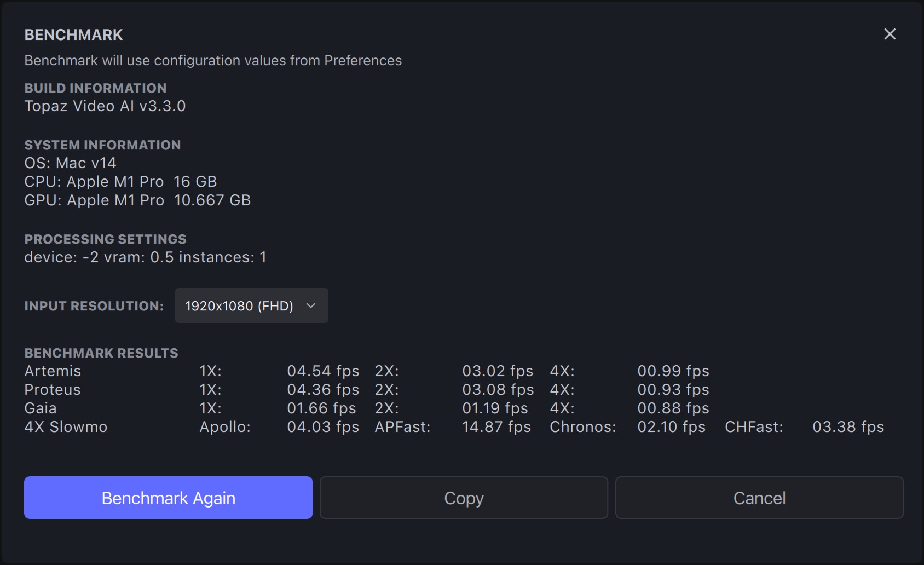924x565 pixels.
Task: Click the GPU: Apple M1 Pro 10.667 GB line
Action: click(x=137, y=200)
